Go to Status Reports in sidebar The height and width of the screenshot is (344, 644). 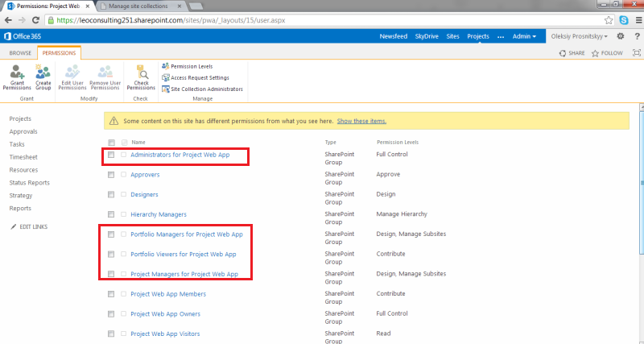[30, 183]
